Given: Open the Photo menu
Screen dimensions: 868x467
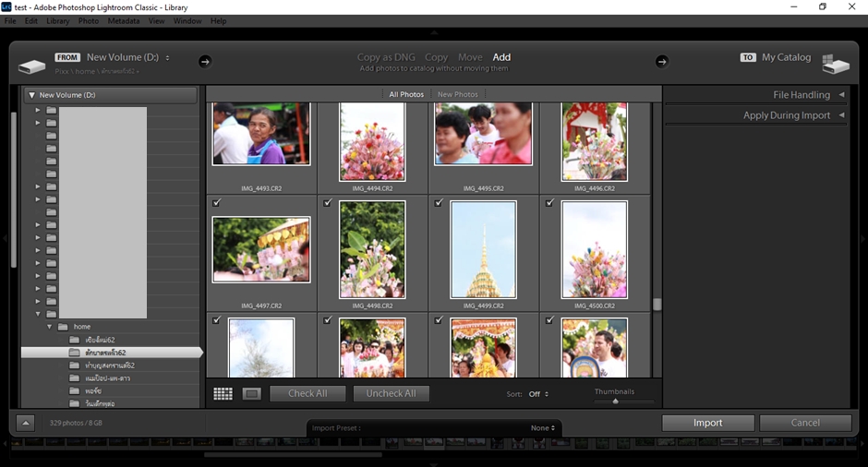Looking at the screenshot, I should coord(88,21).
